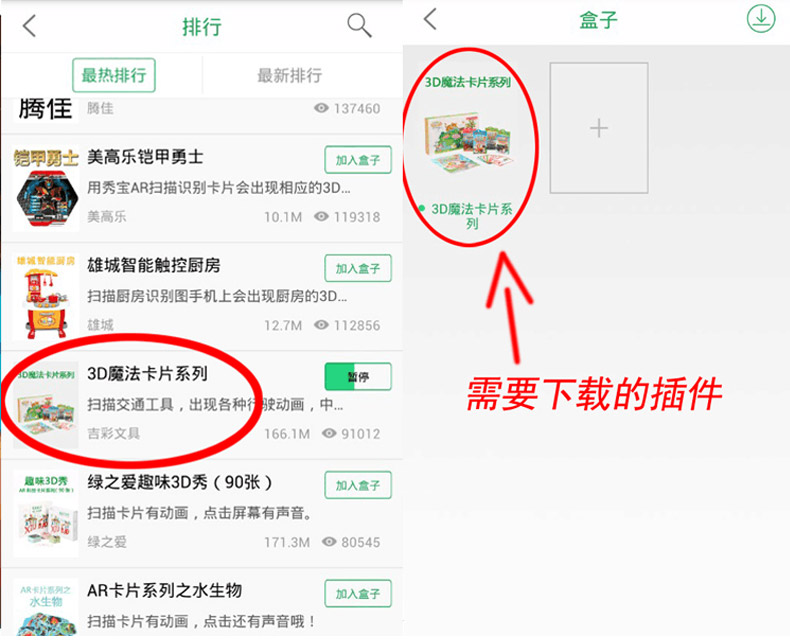Open 美高乐铠甲勇士 product image
This screenshot has height=640, width=790.
(46, 188)
